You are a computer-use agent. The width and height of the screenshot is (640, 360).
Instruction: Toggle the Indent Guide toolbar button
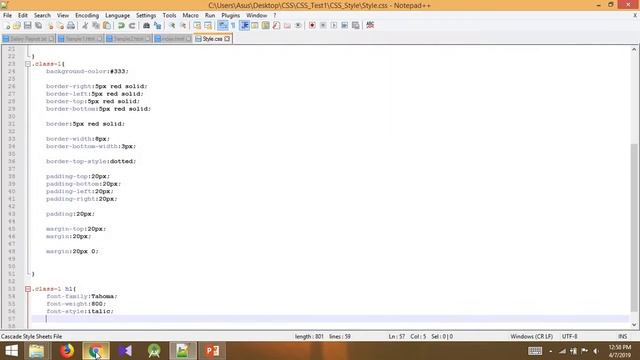pyautogui.click(x=244, y=25)
